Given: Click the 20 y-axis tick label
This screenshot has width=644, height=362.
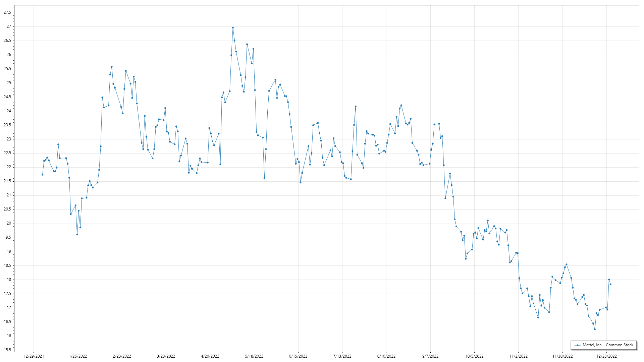Looking at the screenshot, I should click(9, 223).
